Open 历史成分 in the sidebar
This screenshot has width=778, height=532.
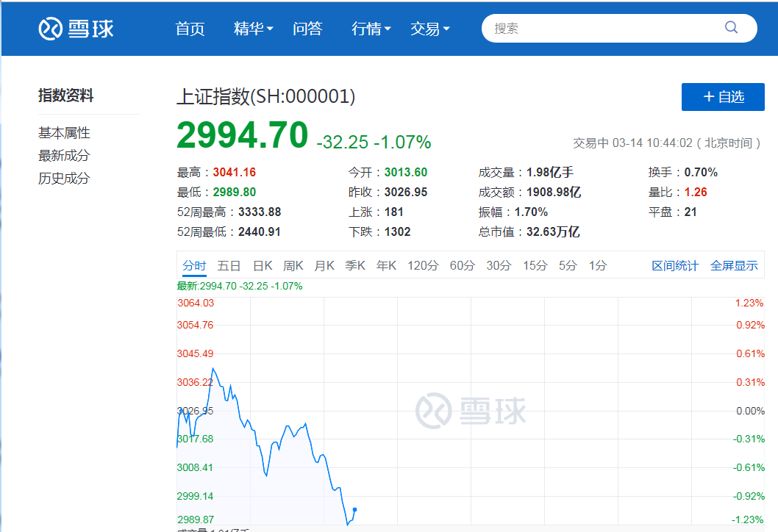coord(64,179)
